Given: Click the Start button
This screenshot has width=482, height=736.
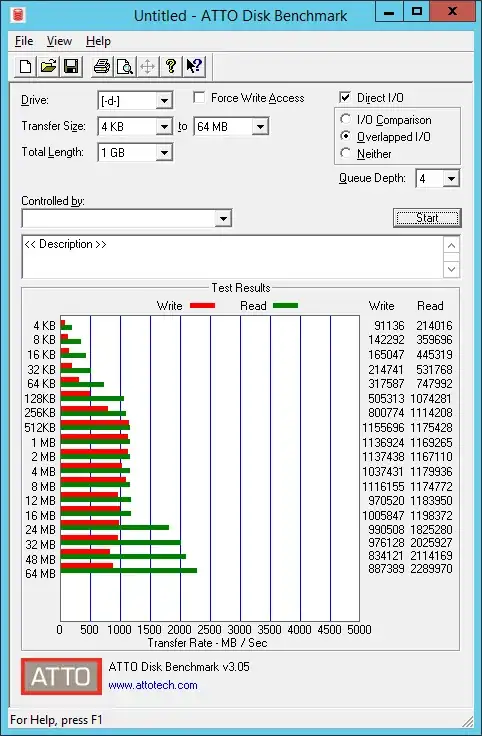Looking at the screenshot, I should (427, 218).
